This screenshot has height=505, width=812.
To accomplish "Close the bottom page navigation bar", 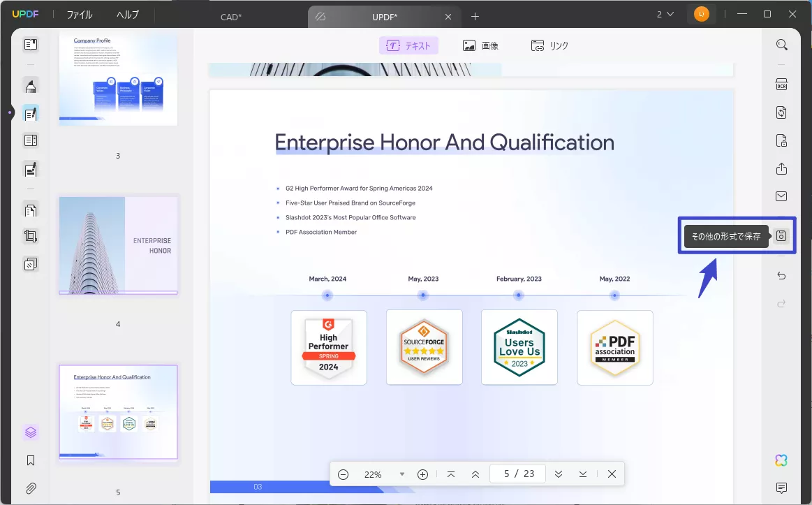I will pyautogui.click(x=612, y=474).
